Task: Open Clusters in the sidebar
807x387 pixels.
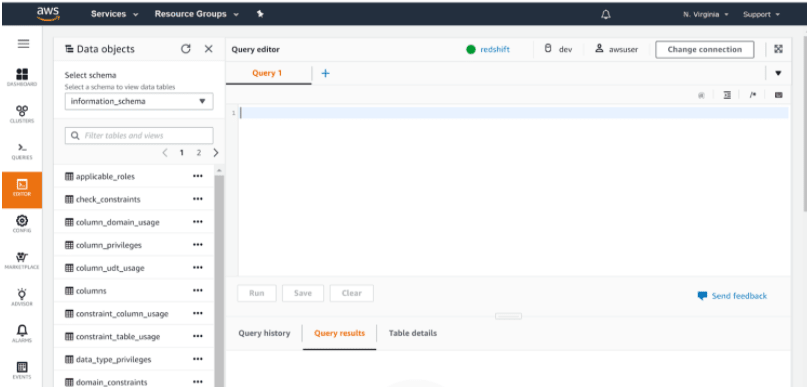Action: 22,114
